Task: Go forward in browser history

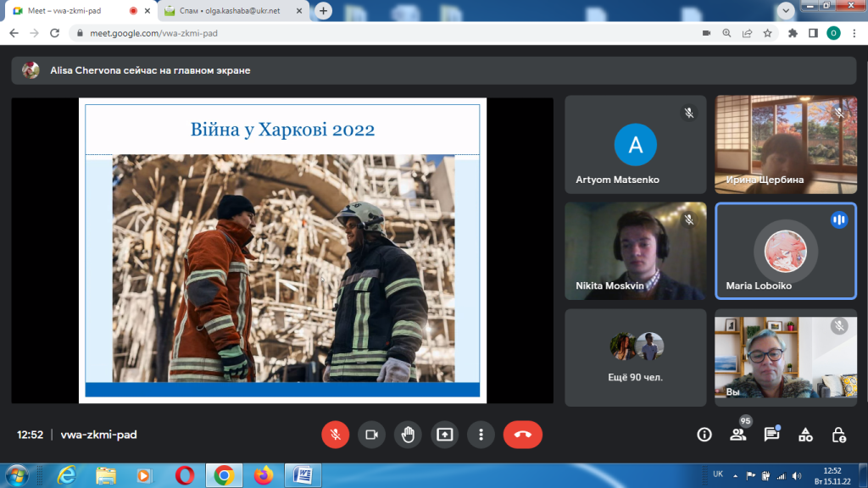Action: coord(34,33)
